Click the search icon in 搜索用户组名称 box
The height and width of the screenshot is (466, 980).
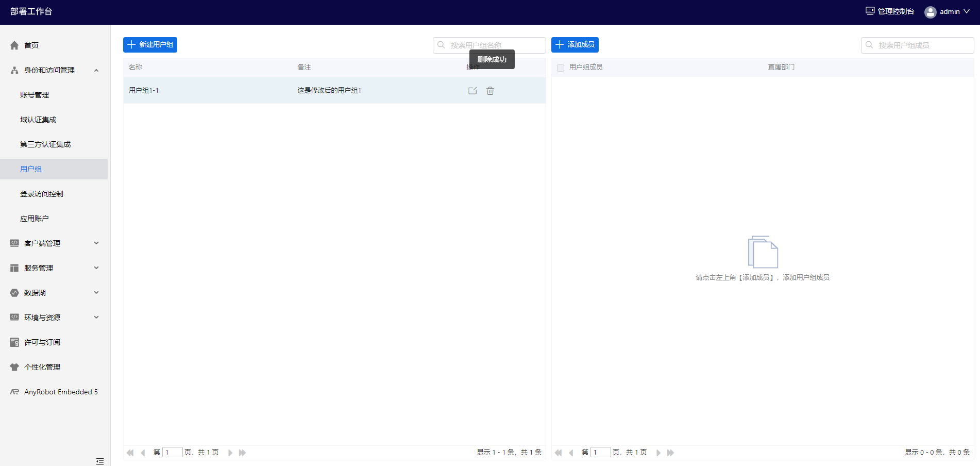coord(441,45)
